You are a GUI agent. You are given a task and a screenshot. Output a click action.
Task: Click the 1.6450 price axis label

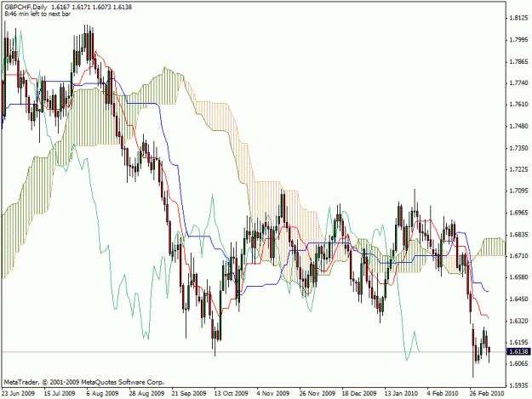[519, 299]
